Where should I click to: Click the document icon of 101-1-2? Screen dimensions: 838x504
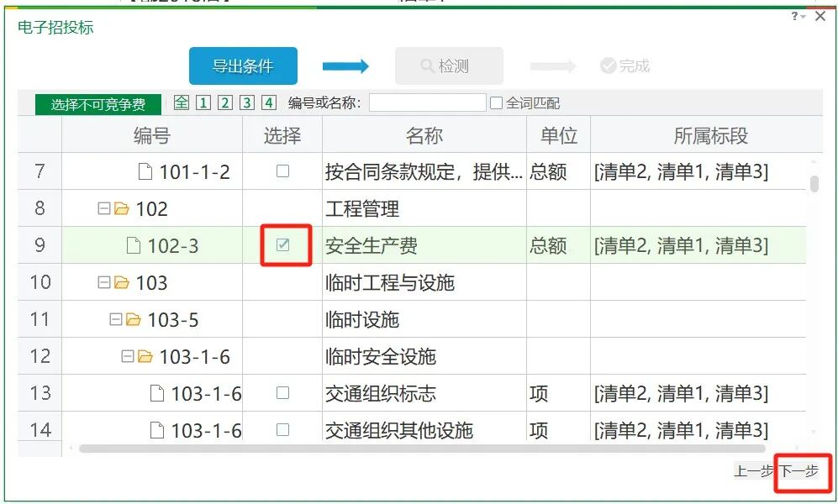pos(145,171)
